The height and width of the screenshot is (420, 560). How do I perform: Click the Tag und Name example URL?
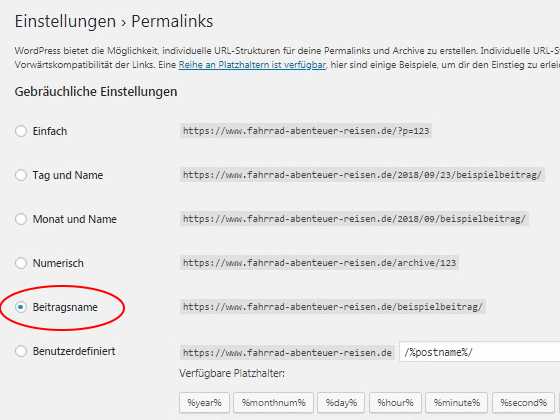(362, 175)
